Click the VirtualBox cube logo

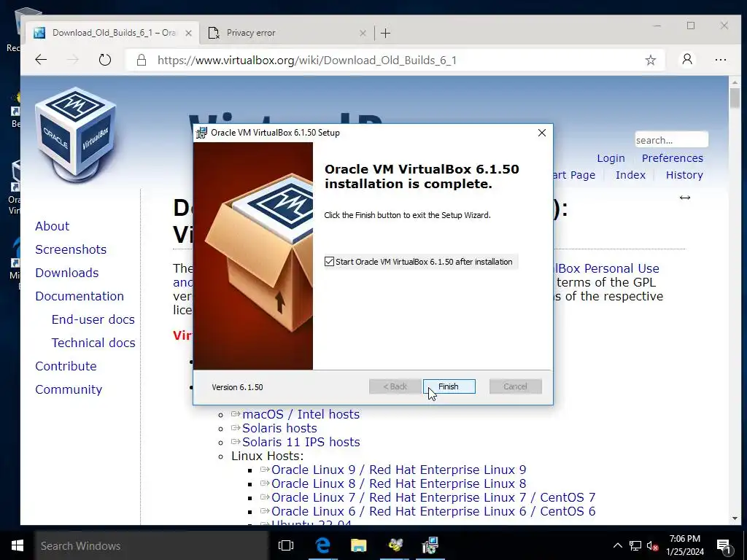(76, 134)
